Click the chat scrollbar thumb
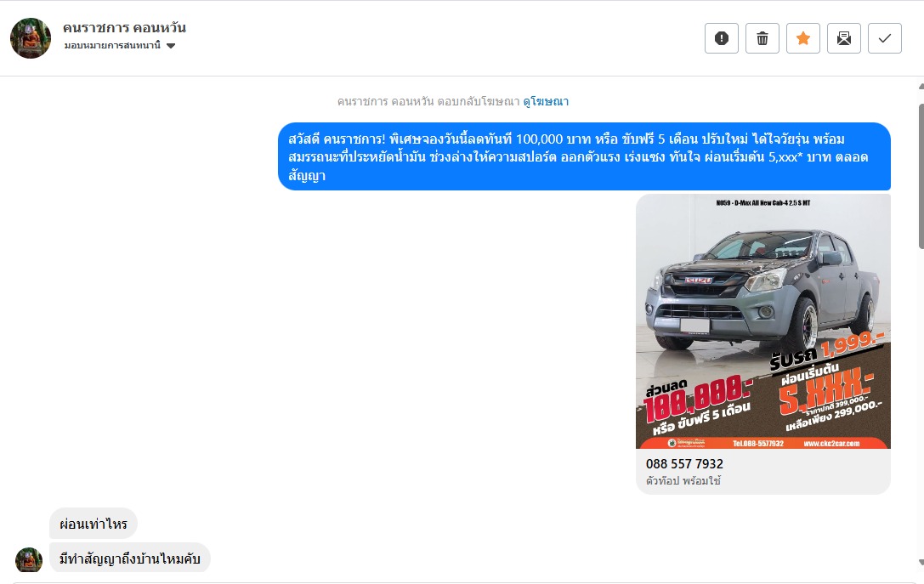 [921, 176]
